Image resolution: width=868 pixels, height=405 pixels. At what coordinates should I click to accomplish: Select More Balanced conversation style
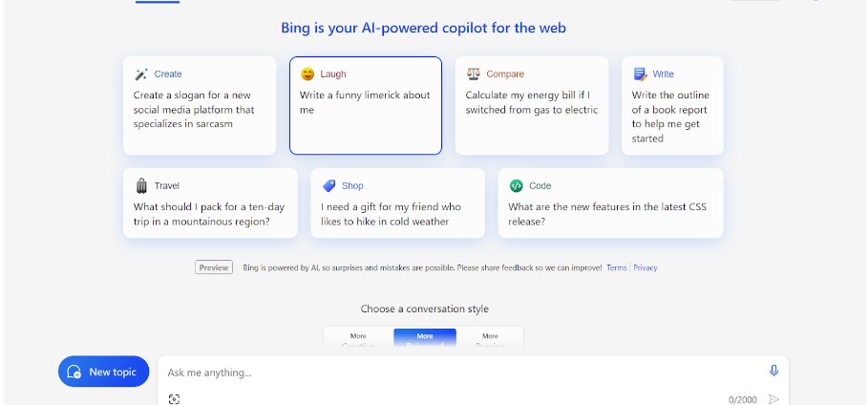(x=425, y=338)
